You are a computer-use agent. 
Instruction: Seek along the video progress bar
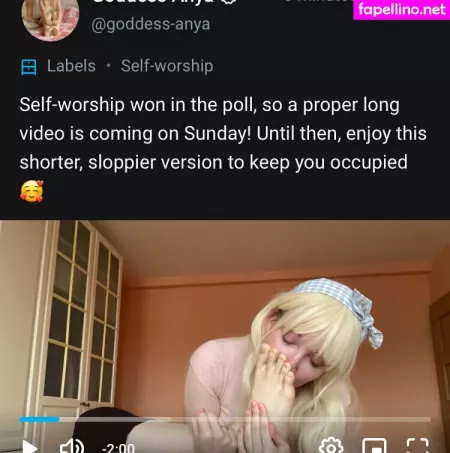click(x=225, y=419)
